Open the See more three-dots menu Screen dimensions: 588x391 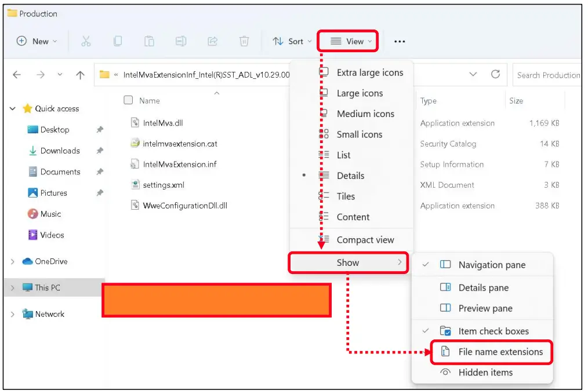pos(400,42)
